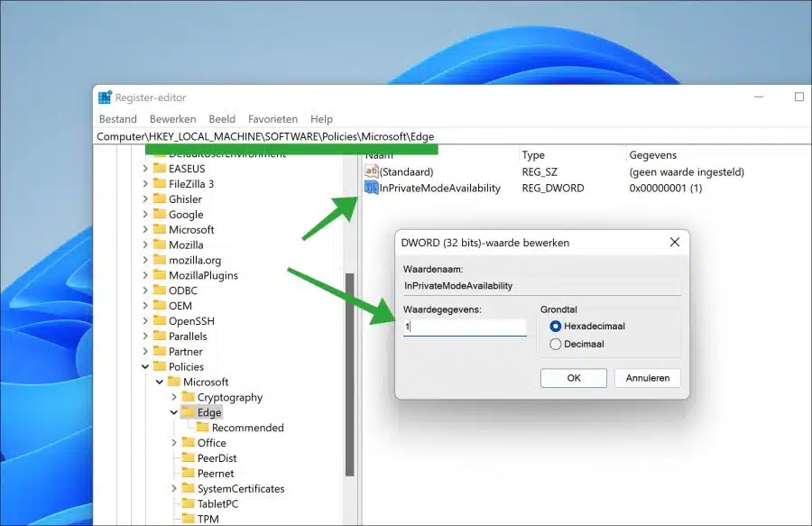Select the TPM tree item
This screenshot has height=526, width=812.
(208, 519)
